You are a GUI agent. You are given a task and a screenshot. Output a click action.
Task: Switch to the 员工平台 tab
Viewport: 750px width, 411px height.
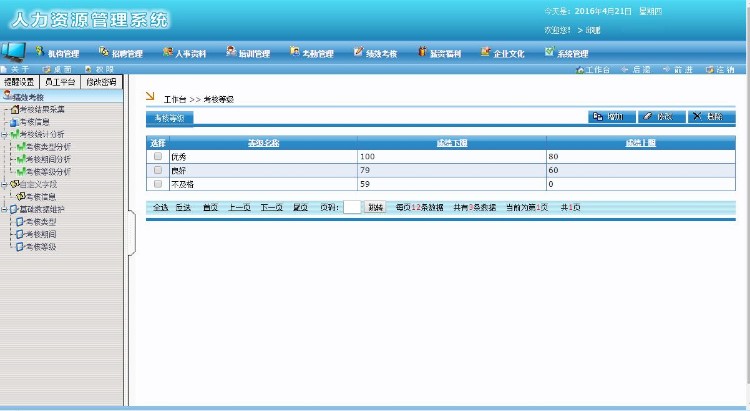(x=60, y=82)
